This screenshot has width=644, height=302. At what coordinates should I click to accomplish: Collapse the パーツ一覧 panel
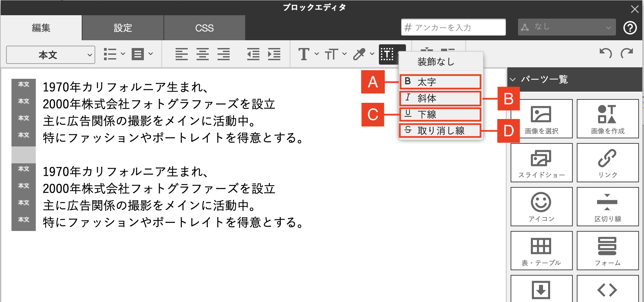[x=513, y=79]
